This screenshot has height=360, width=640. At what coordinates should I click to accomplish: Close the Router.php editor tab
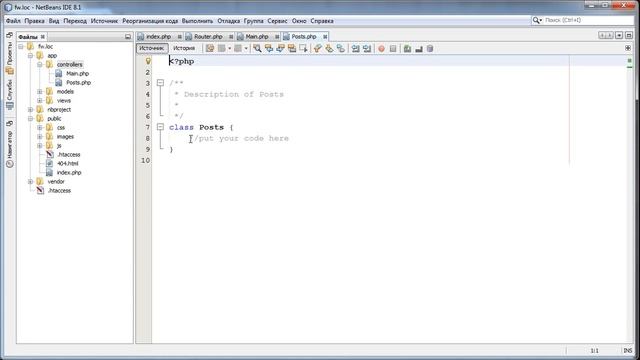coord(231,37)
